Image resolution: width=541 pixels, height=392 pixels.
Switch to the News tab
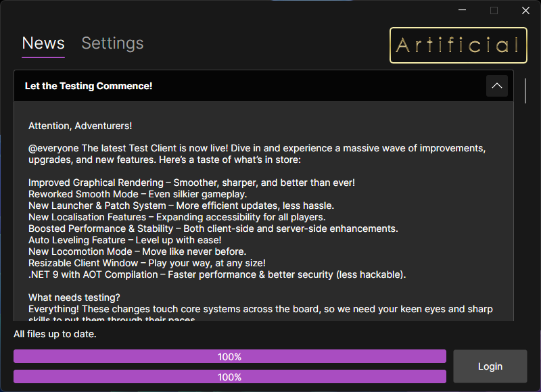[x=43, y=43]
